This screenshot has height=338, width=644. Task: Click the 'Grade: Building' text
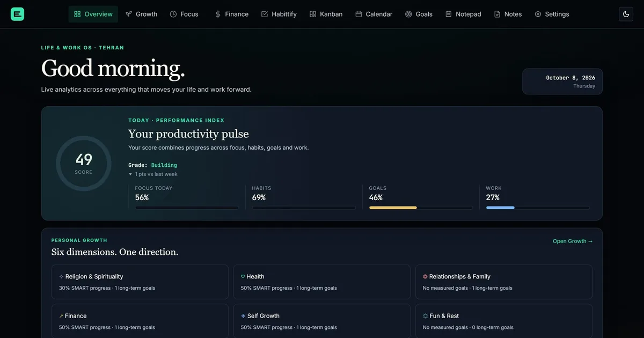click(152, 165)
